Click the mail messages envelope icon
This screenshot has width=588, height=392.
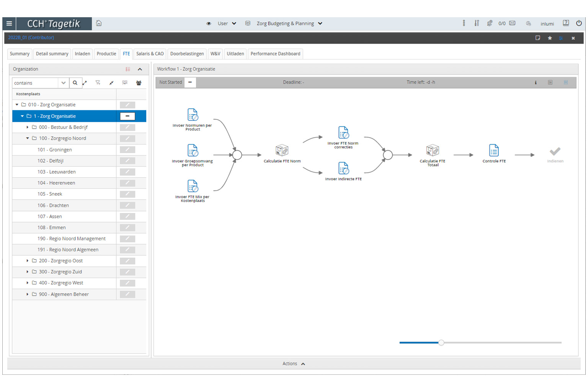[x=512, y=23]
